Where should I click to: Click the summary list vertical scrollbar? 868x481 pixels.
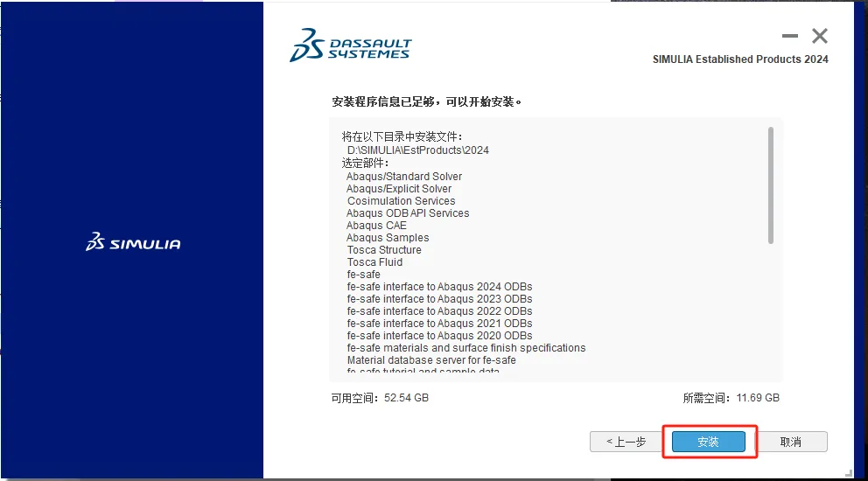(771, 185)
